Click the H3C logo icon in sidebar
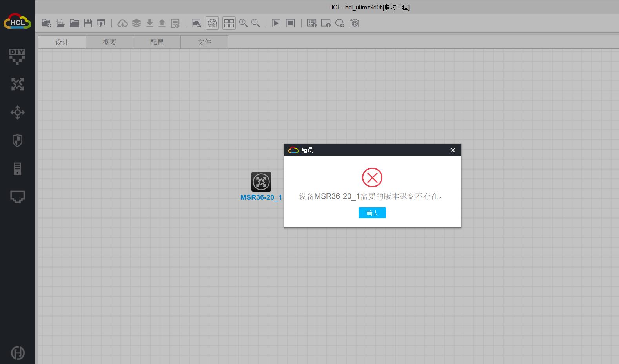This screenshot has height=364, width=619. [18, 353]
